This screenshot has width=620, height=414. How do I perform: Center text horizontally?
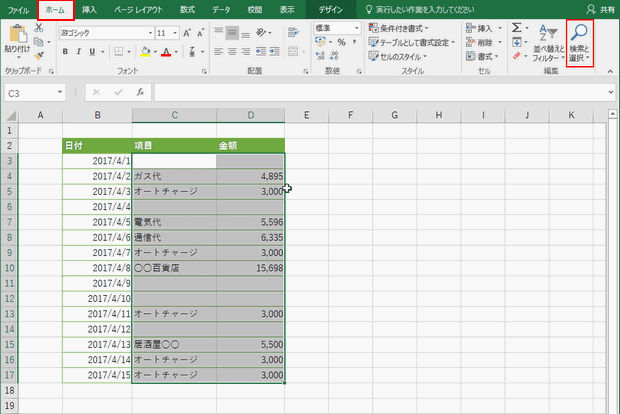pyautogui.click(x=232, y=51)
